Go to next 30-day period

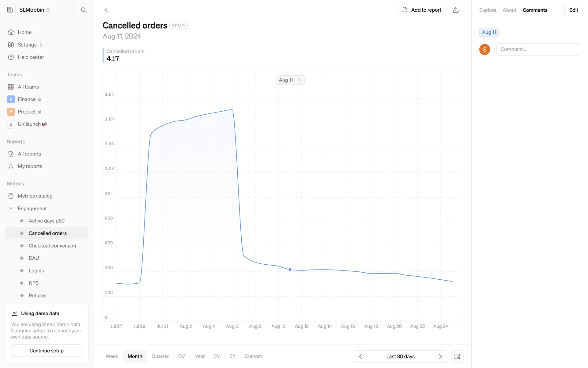pyautogui.click(x=440, y=356)
